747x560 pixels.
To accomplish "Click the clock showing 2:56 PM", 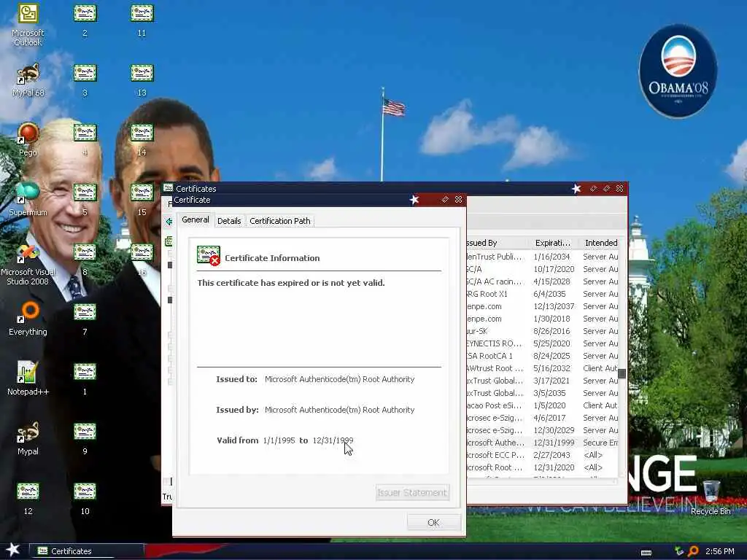I will pos(719,551).
